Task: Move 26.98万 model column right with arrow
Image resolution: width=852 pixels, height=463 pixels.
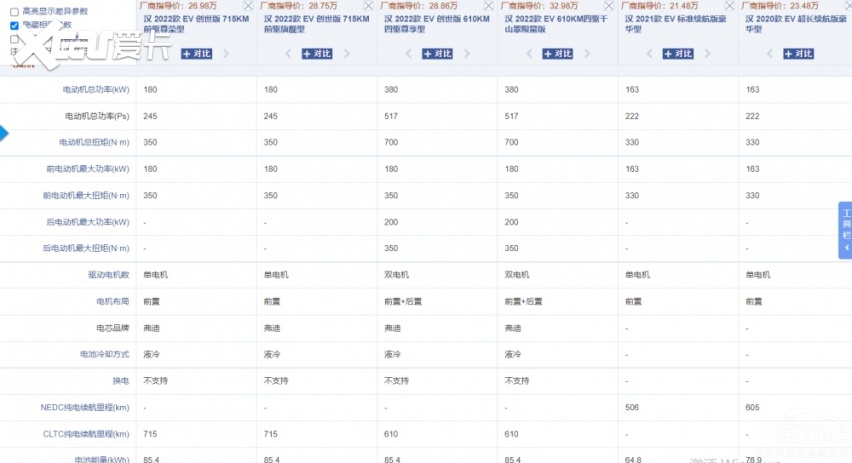Action: [x=227, y=54]
